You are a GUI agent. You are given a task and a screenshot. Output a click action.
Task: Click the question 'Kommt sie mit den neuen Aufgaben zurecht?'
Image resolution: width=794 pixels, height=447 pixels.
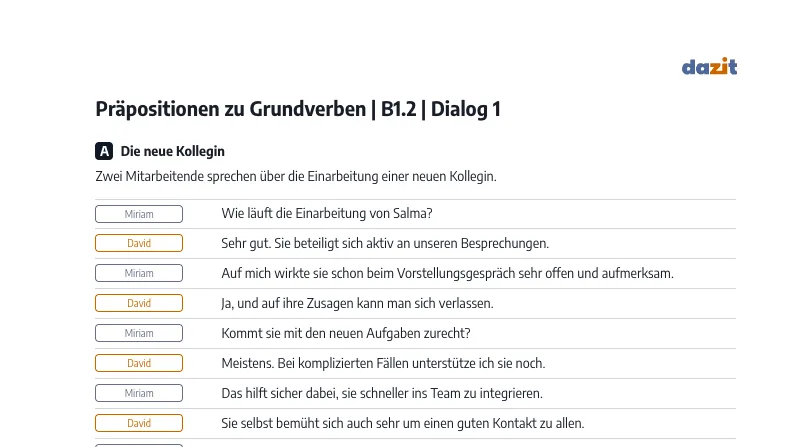(x=346, y=333)
